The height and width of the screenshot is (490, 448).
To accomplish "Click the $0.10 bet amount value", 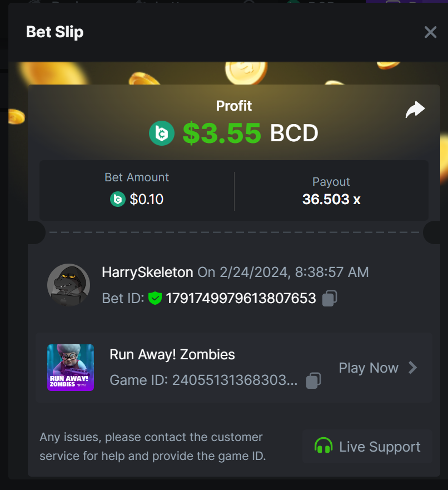I will point(146,199).
